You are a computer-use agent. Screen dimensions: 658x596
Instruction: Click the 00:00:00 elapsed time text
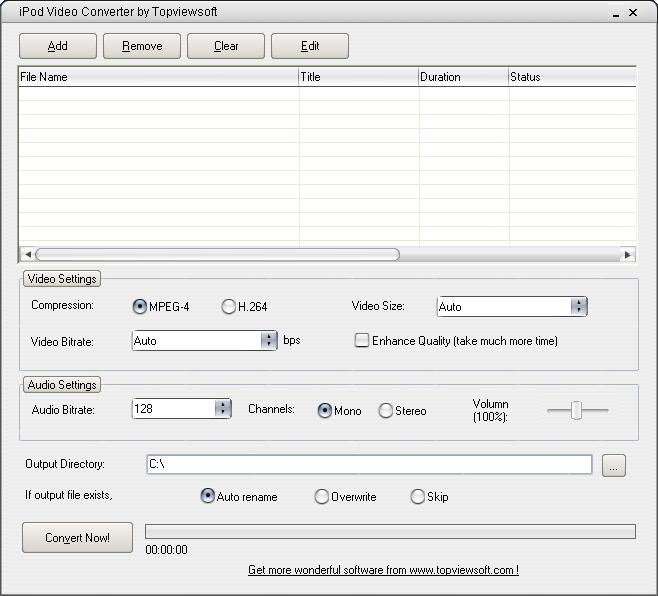[167, 550]
